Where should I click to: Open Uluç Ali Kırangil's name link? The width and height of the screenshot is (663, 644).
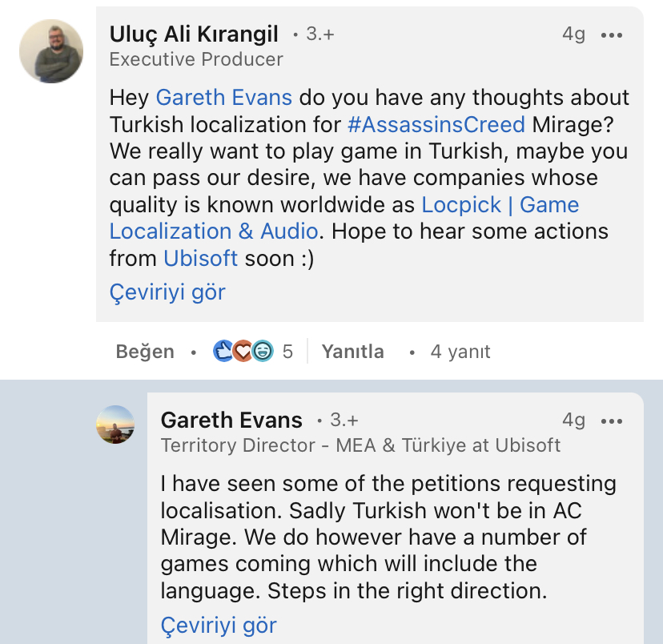(194, 34)
